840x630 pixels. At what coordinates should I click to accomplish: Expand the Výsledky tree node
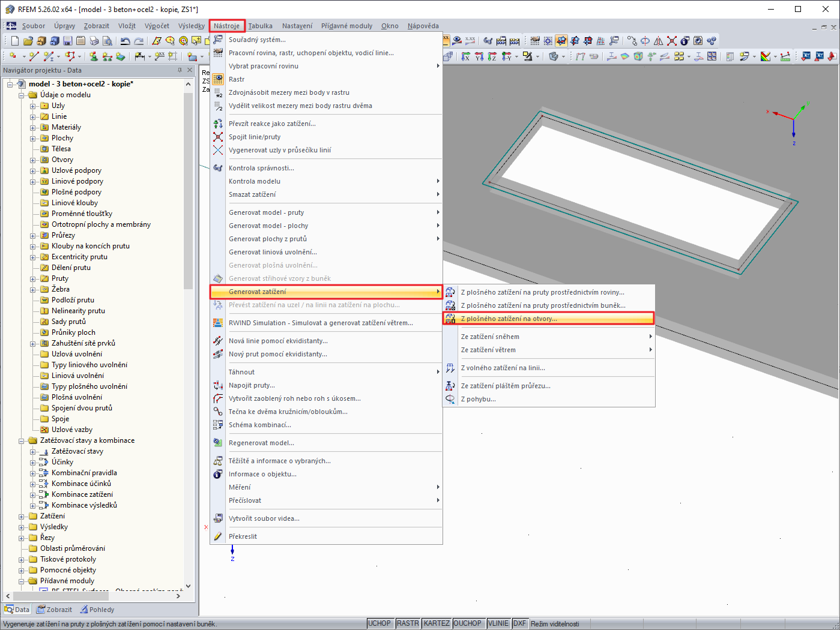pos(22,527)
